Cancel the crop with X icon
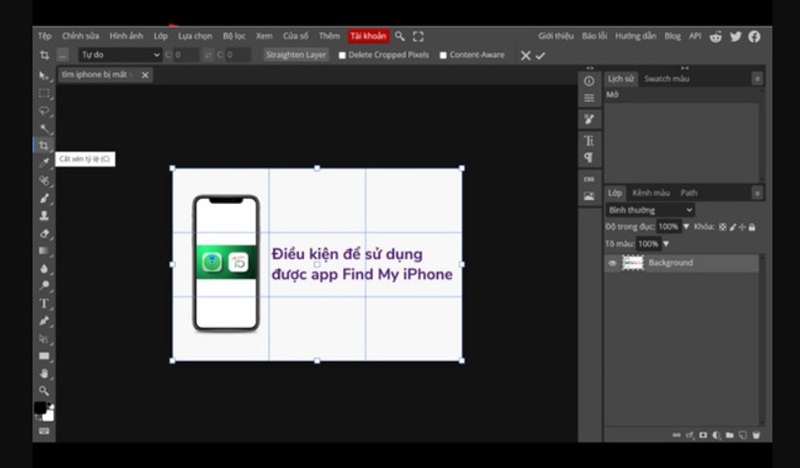 (526, 56)
